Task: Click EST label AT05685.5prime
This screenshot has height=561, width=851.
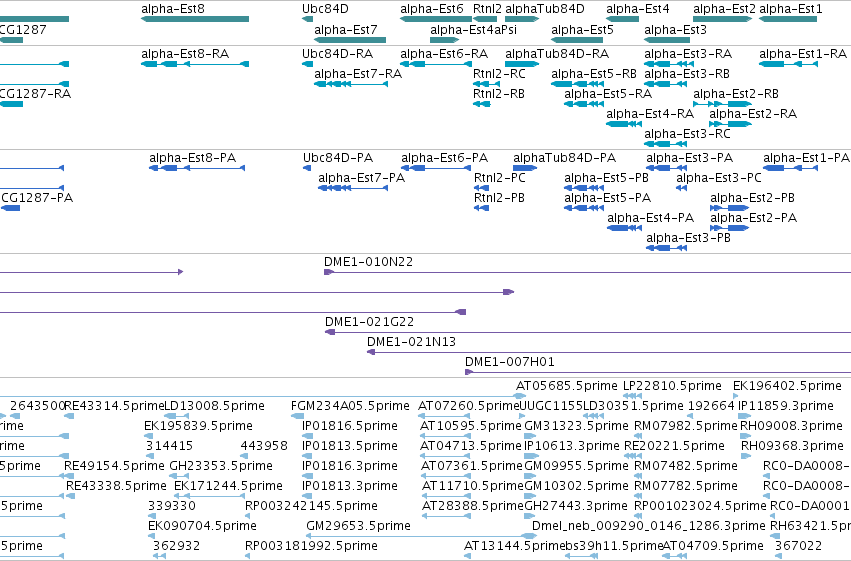Action: pos(567,386)
